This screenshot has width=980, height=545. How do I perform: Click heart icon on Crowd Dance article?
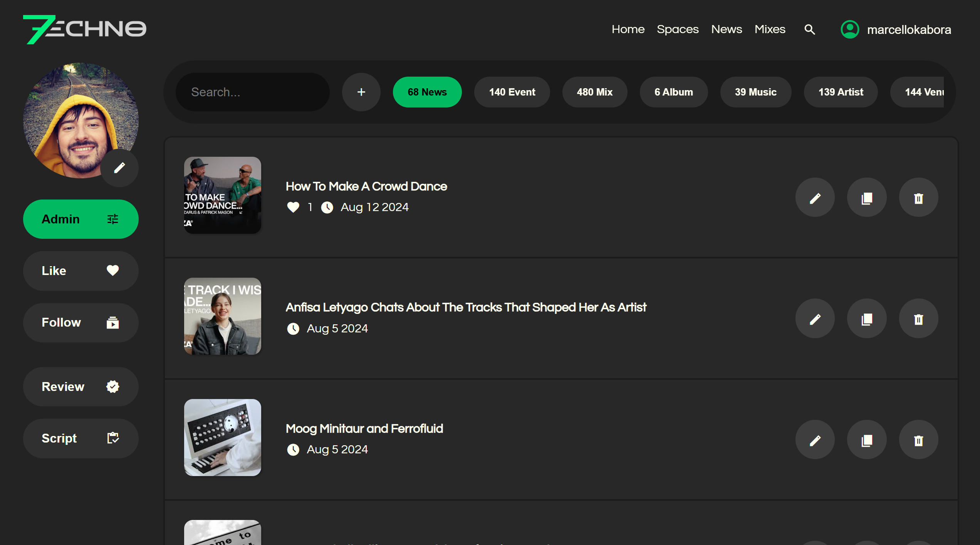pos(293,207)
